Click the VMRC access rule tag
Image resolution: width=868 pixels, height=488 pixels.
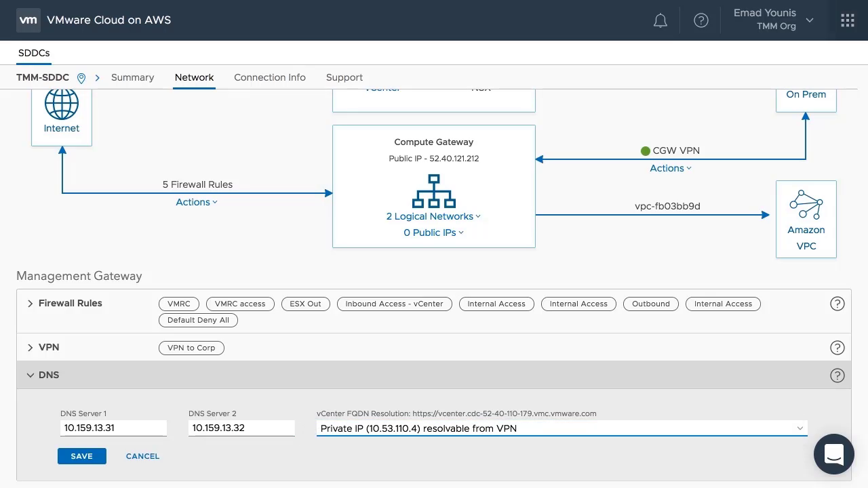coord(240,304)
